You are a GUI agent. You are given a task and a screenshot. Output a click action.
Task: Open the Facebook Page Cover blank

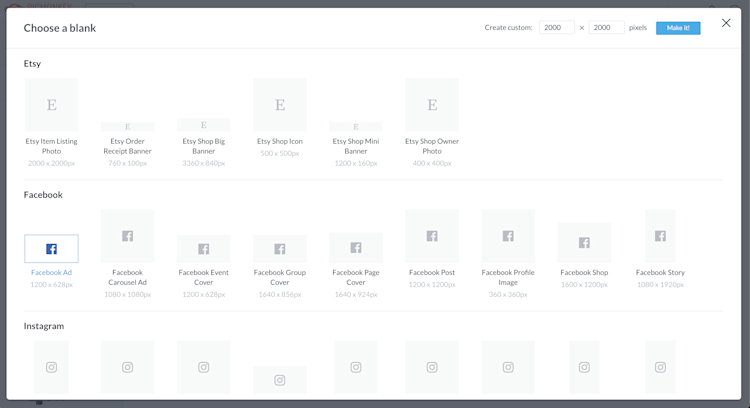click(356, 248)
